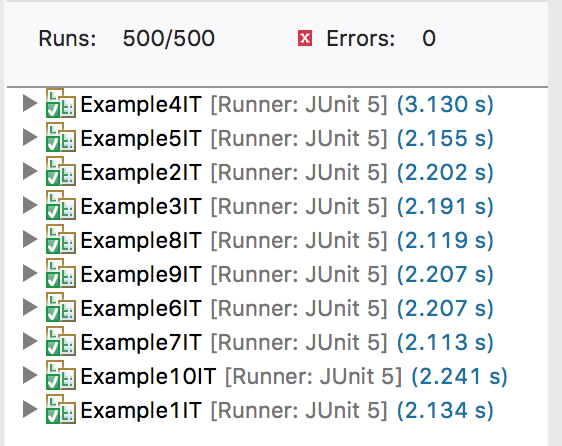Viewport: 562px width, 446px height.
Task: Expand the Example7IT test node
Action: tap(30, 342)
